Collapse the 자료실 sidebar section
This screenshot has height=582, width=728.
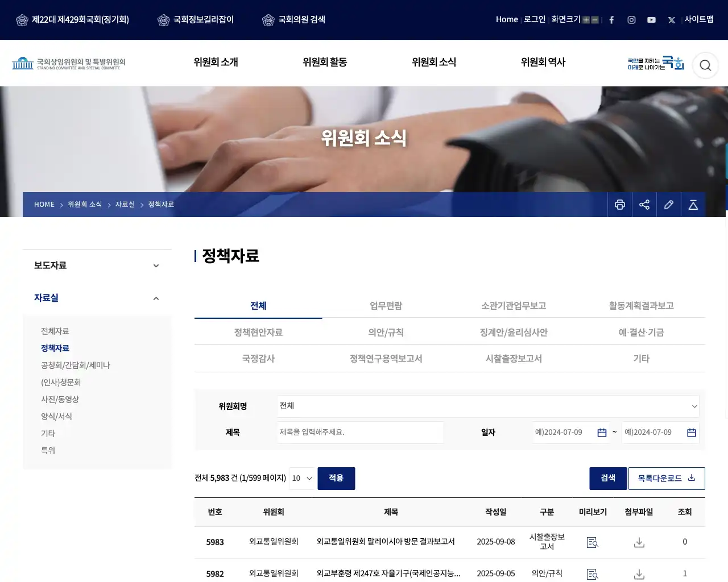tap(97, 298)
